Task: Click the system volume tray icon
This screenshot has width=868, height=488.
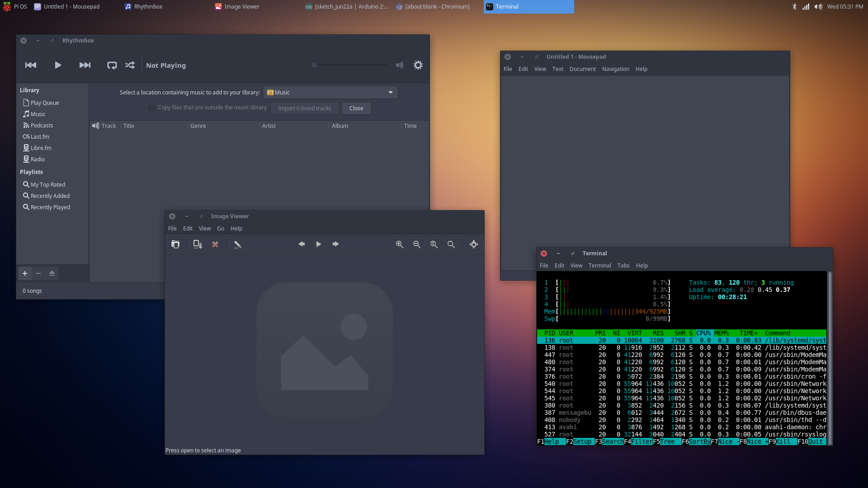Action: 818,6
